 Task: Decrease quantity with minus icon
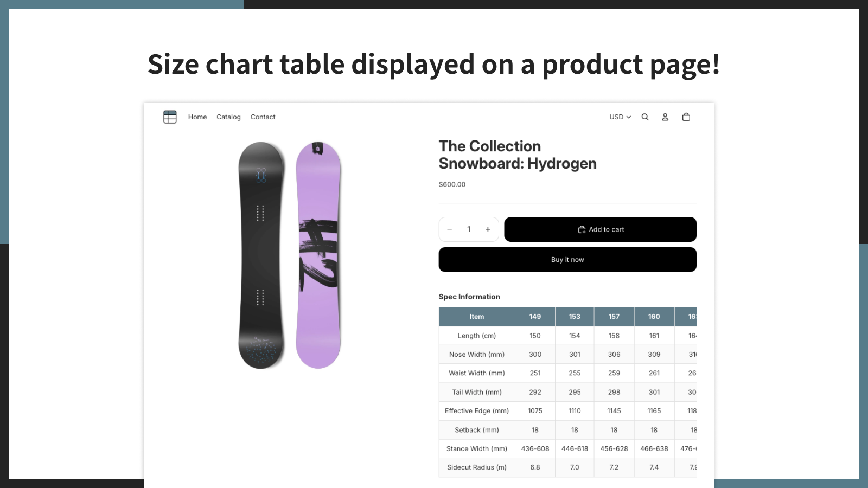pos(449,229)
